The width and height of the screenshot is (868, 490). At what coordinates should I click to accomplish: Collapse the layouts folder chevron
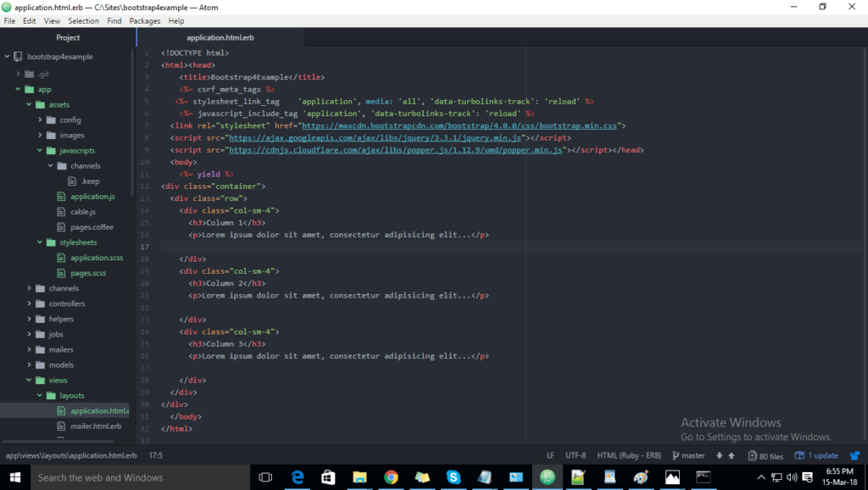40,395
